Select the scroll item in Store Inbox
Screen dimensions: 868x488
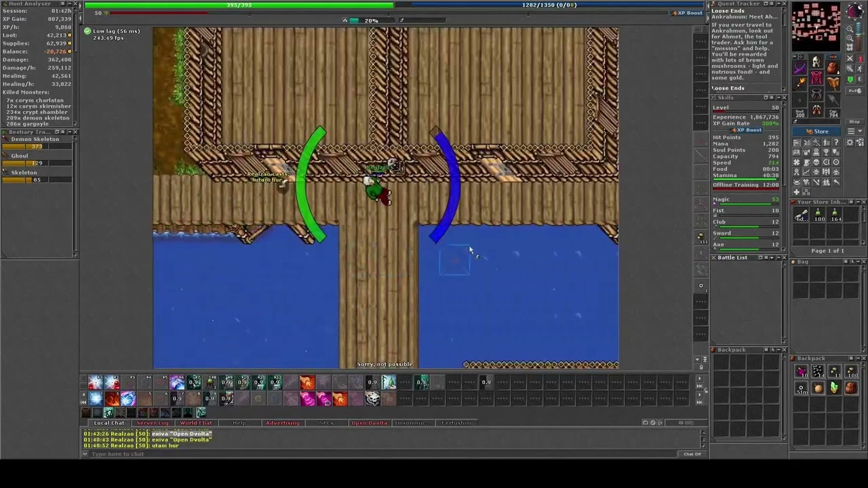coord(802,215)
